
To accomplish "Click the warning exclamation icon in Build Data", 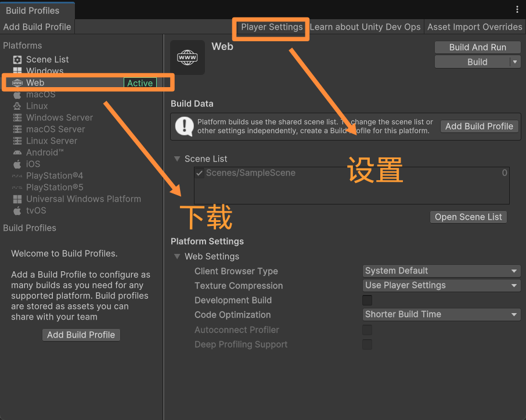I will [185, 126].
